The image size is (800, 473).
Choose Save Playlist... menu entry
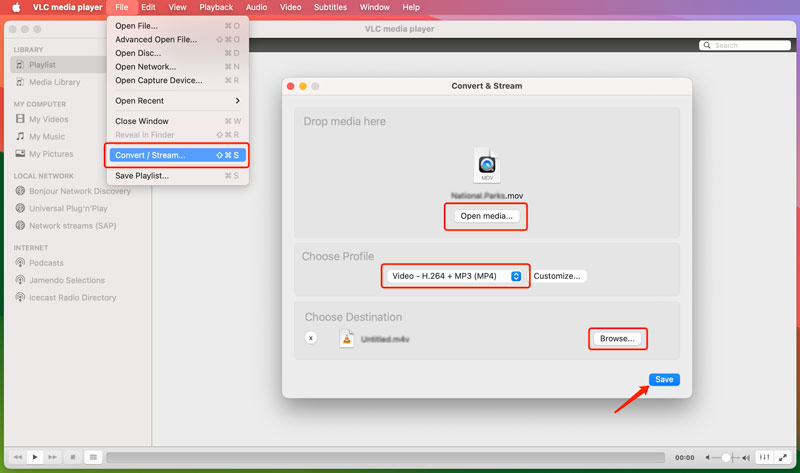tap(177, 176)
